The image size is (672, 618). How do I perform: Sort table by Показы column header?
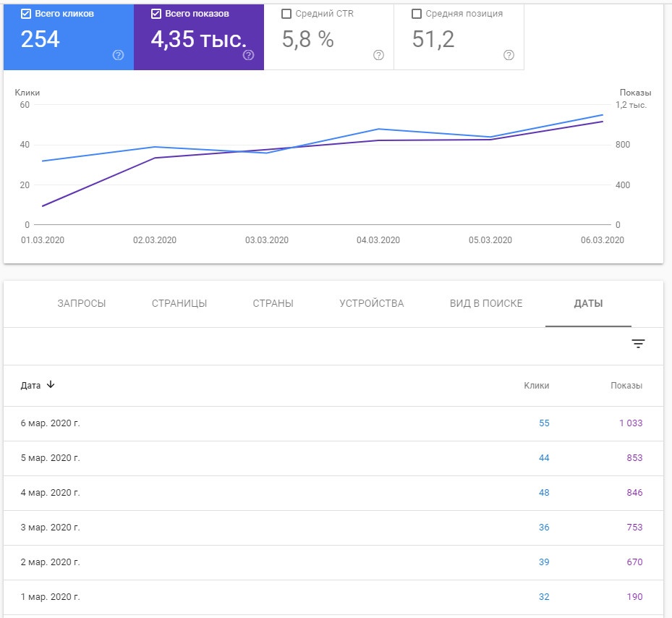pos(626,386)
